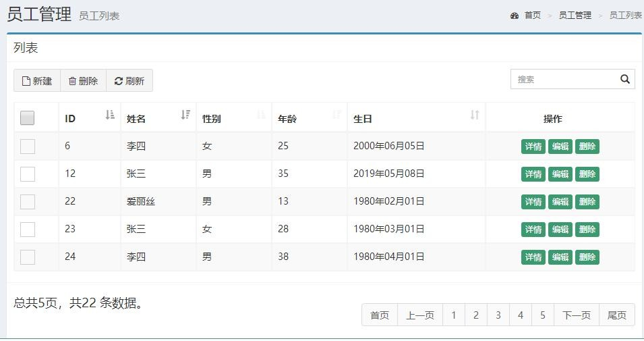Sort by 生日 column sort icon
Screen dimensions: 644x341
475,115
